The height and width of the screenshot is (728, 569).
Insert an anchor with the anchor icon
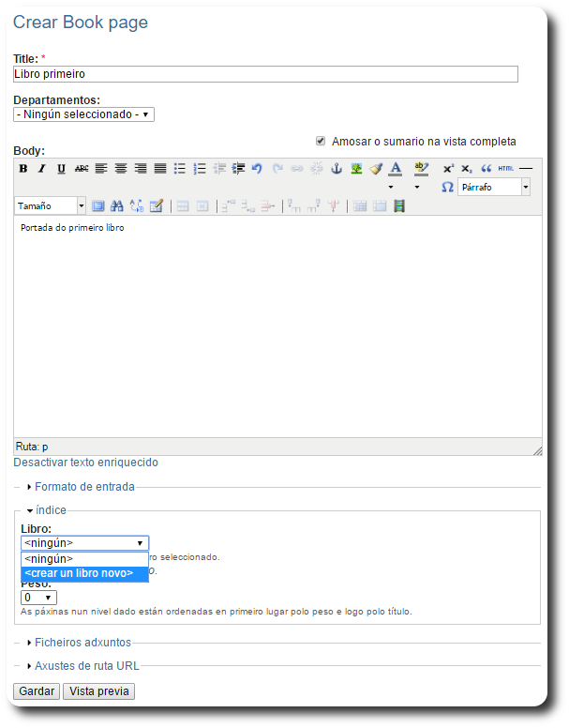pyautogui.click(x=337, y=169)
